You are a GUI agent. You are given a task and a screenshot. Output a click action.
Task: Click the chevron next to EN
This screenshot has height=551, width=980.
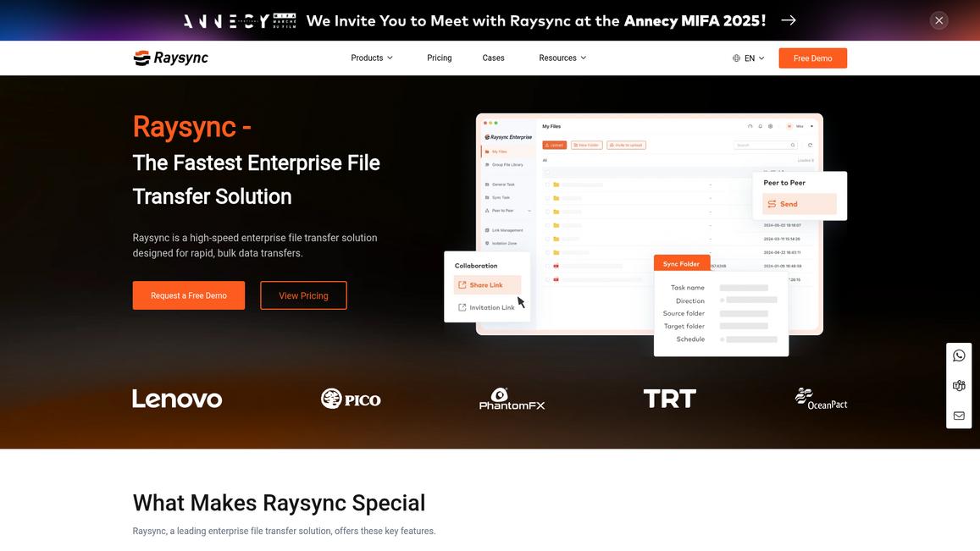point(761,58)
